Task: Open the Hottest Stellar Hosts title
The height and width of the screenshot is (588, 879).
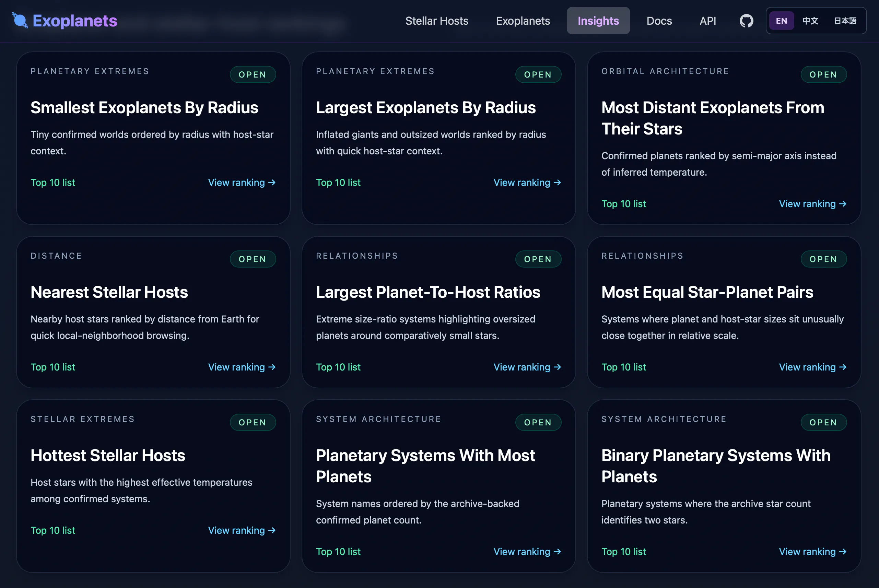Action: [x=108, y=455]
